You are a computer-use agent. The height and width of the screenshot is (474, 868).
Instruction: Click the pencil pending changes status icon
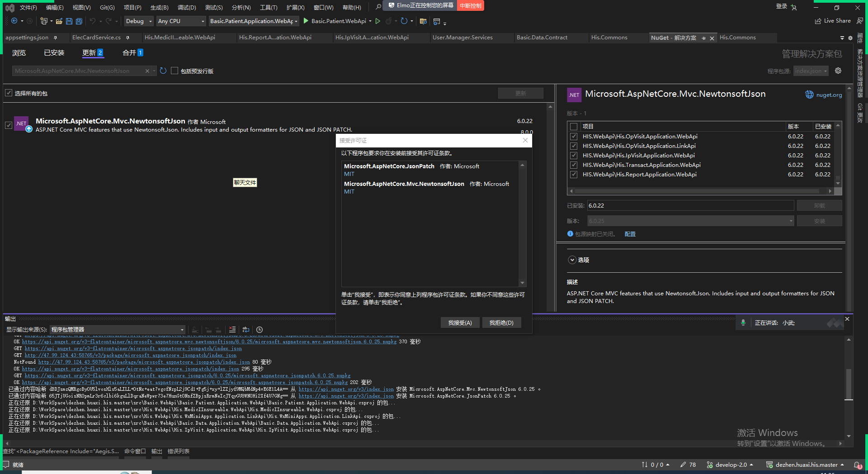(683, 465)
